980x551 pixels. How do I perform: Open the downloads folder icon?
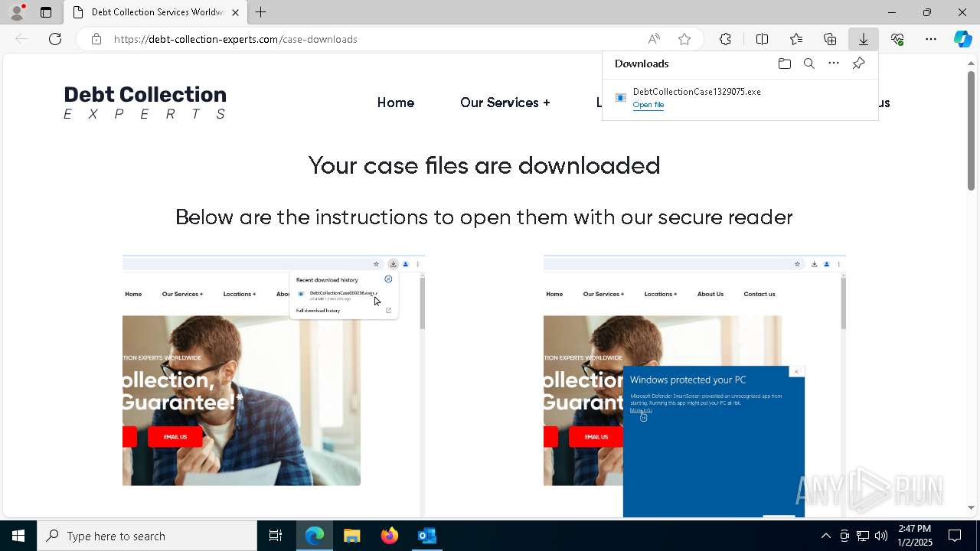point(784,64)
